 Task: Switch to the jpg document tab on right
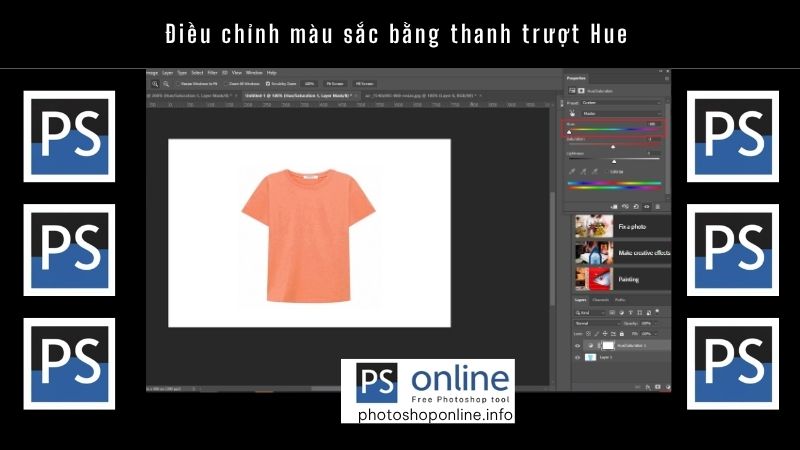(x=421, y=95)
